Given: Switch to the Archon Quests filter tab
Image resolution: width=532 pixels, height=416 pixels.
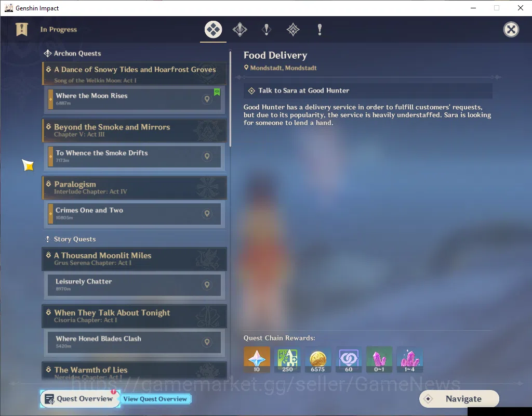Looking at the screenshot, I should (240, 30).
